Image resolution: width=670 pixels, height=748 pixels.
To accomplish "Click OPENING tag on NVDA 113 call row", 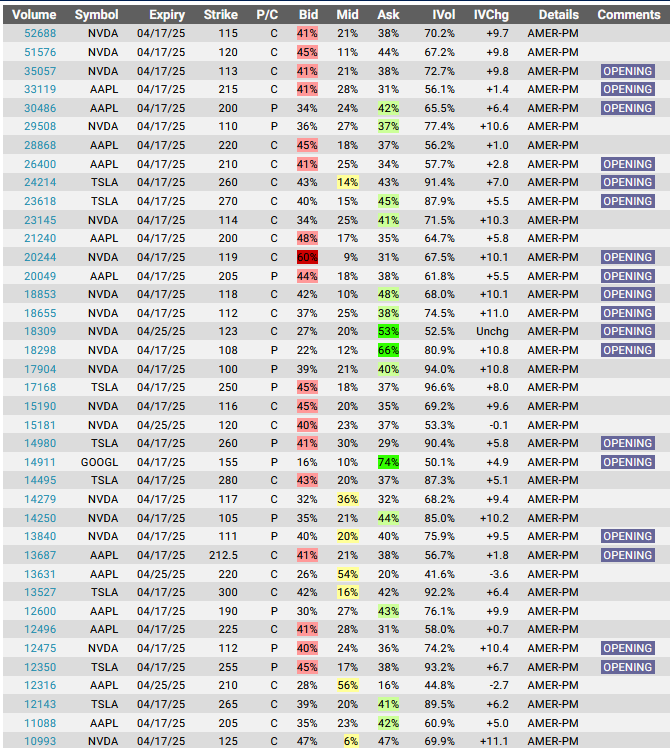I will point(628,71).
